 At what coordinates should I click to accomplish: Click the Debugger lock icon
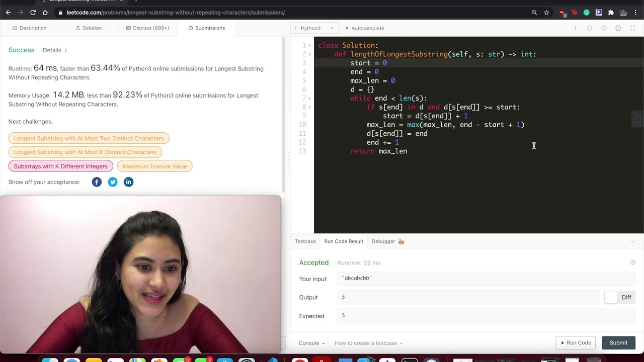[401, 241]
